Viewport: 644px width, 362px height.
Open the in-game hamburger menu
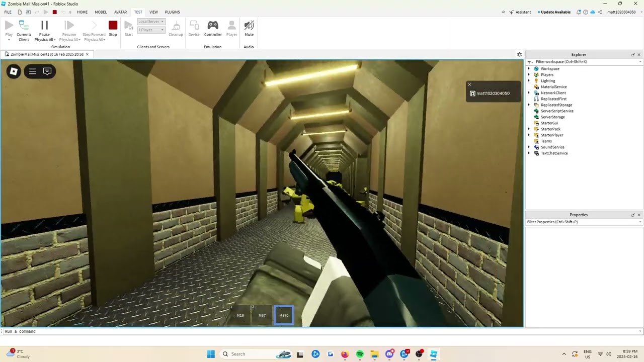coord(32,71)
